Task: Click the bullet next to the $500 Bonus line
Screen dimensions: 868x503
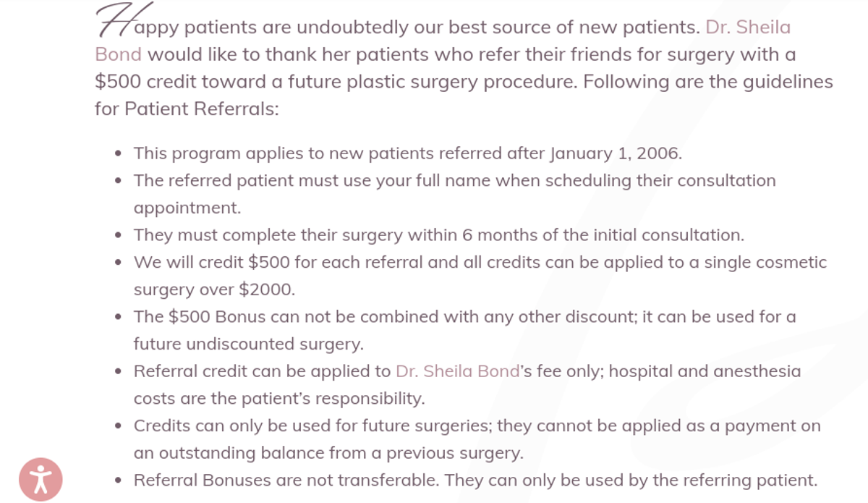Action: point(116,317)
